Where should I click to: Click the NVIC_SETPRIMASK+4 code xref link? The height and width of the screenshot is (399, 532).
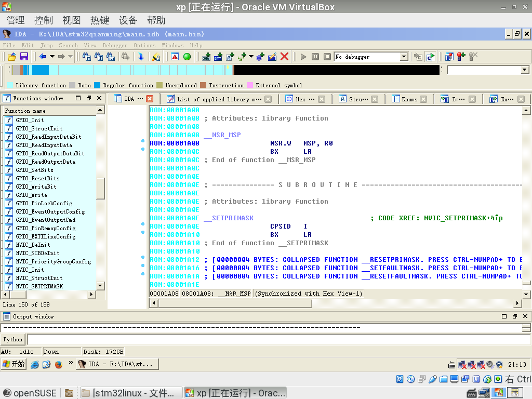click(463, 218)
